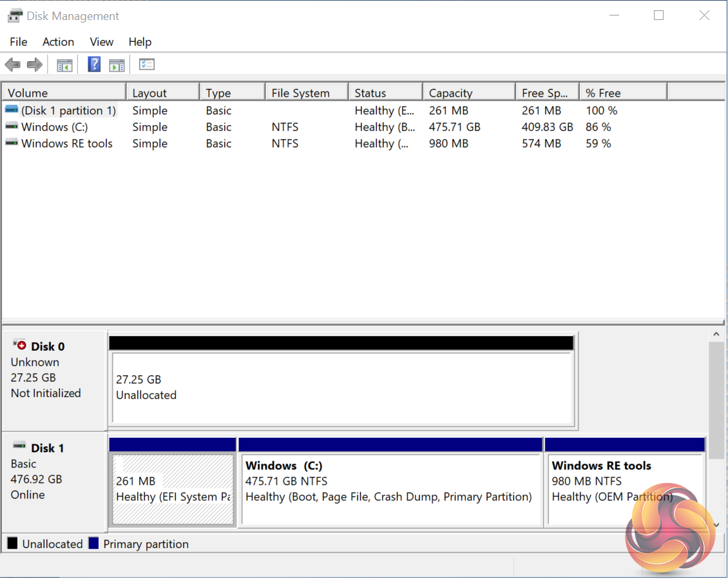Select the Windows (C:) 475.71 GB partition block
Image resolution: width=728 pixels, height=579 pixels.
(x=390, y=482)
